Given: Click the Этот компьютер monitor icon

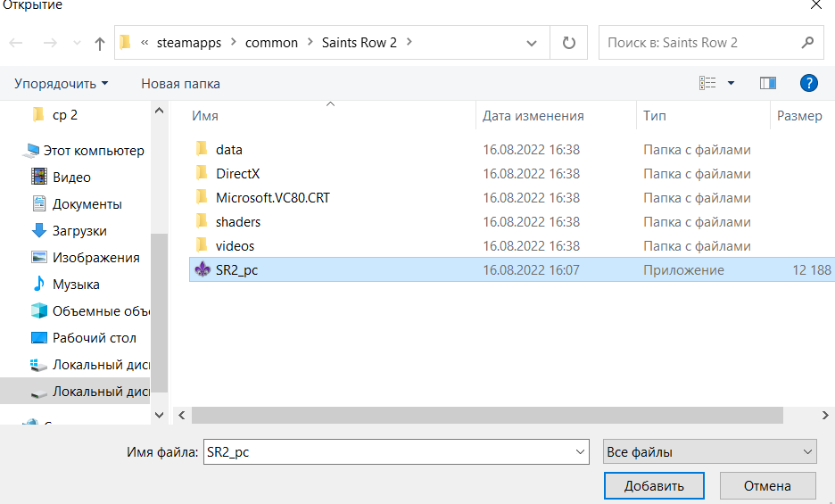Looking at the screenshot, I should coord(32,151).
